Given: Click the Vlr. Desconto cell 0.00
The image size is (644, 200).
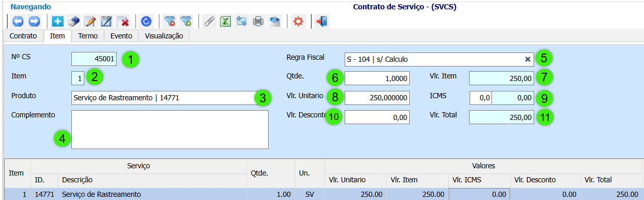Looking at the screenshot, I should pyautogui.click(x=545, y=194).
